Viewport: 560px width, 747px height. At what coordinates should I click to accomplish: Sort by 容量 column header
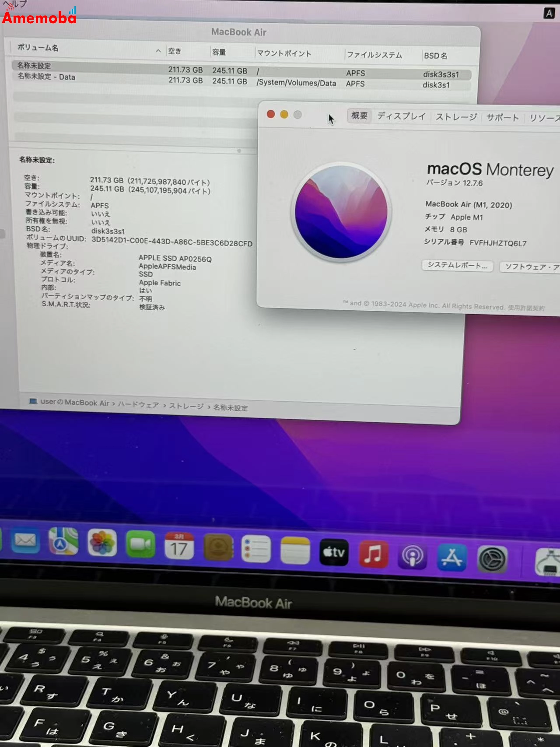coord(219,52)
